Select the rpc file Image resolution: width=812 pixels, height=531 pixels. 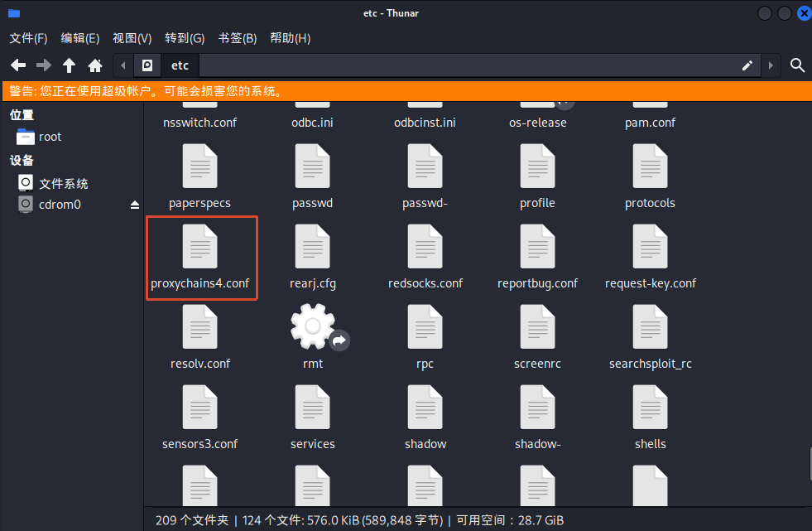pyautogui.click(x=425, y=336)
